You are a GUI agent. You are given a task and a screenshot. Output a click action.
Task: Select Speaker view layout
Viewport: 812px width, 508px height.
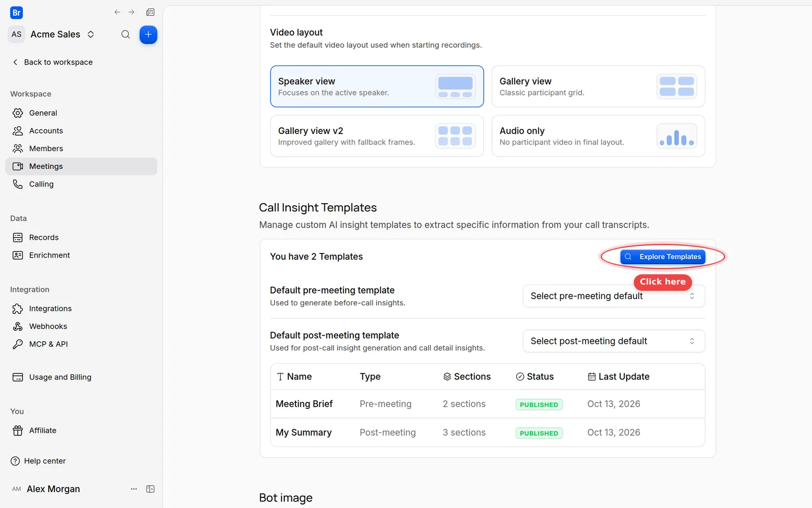377,86
